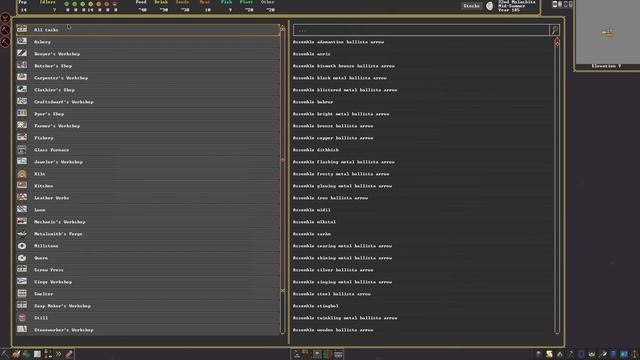Click the Jeweler's Workshop icon
This screenshot has width=640, height=360.
[22, 162]
